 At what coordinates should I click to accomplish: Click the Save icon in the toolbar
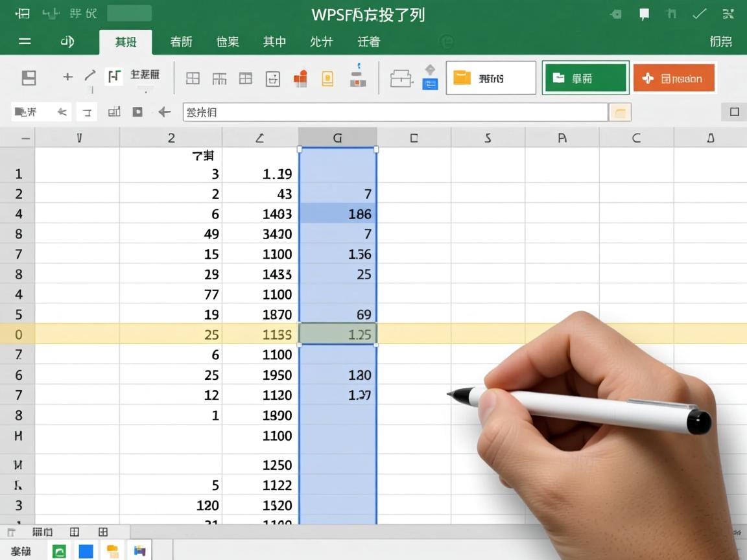point(29,76)
